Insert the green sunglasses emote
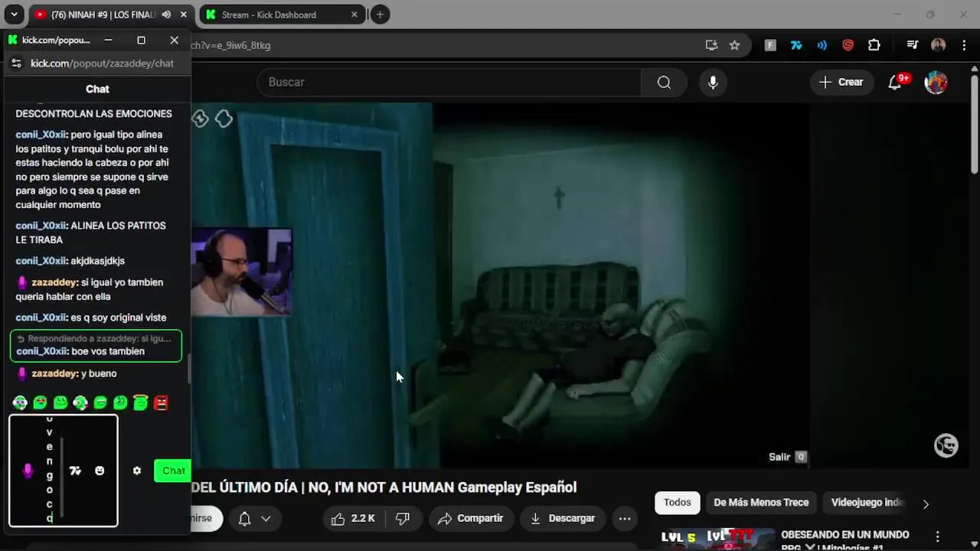Viewport: 980px width, 551px height. click(40, 403)
